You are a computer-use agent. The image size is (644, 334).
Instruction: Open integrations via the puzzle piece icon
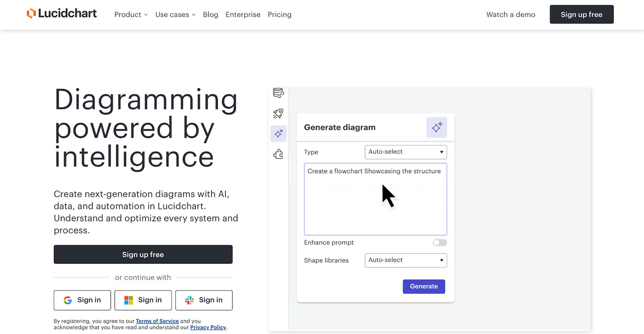pos(278,153)
